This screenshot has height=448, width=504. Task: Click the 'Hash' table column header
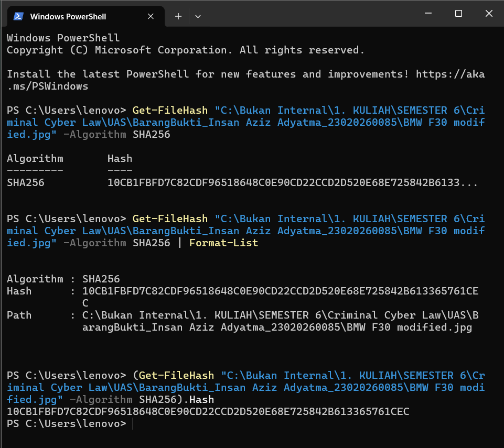click(x=120, y=159)
